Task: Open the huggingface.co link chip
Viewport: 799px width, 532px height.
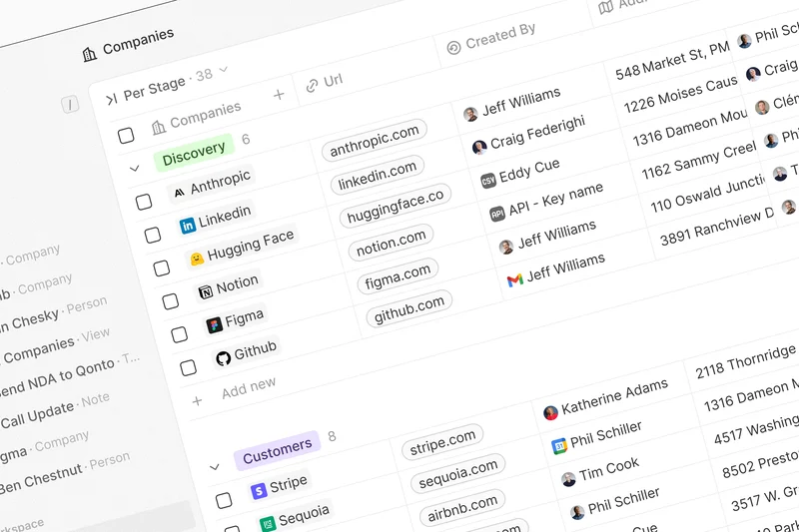Action: tap(396, 206)
